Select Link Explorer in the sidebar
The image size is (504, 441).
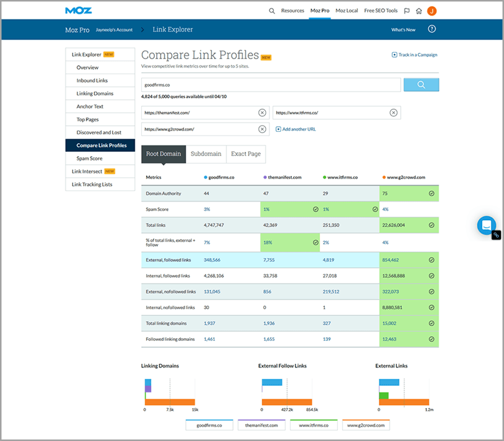pyautogui.click(x=100, y=54)
